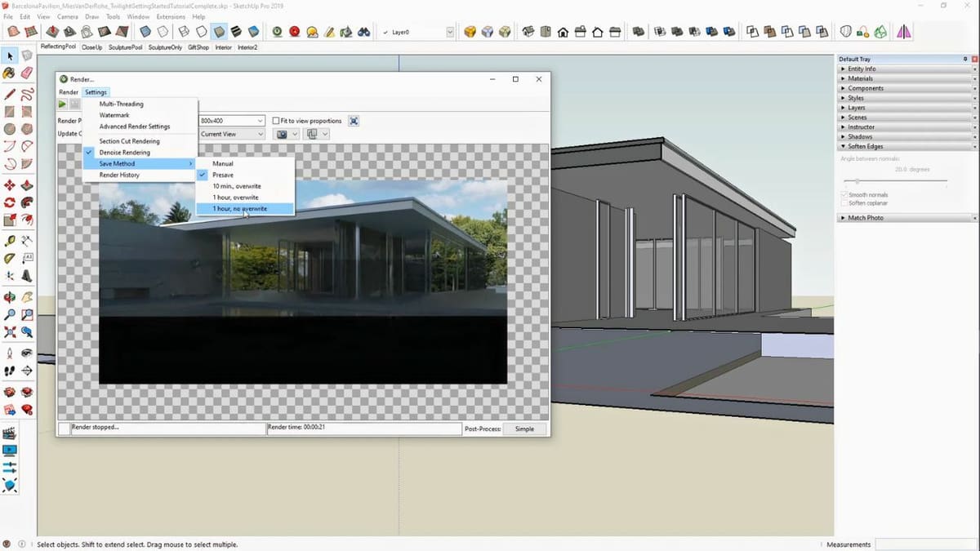
Task: Click the Simple post-process button
Action: (523, 429)
